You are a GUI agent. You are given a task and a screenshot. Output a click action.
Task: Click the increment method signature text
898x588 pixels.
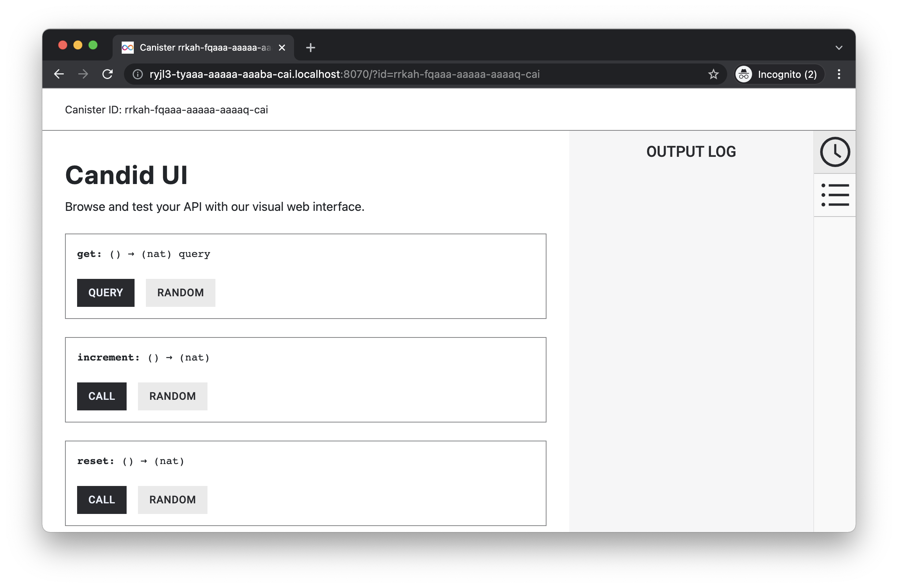coord(143,357)
